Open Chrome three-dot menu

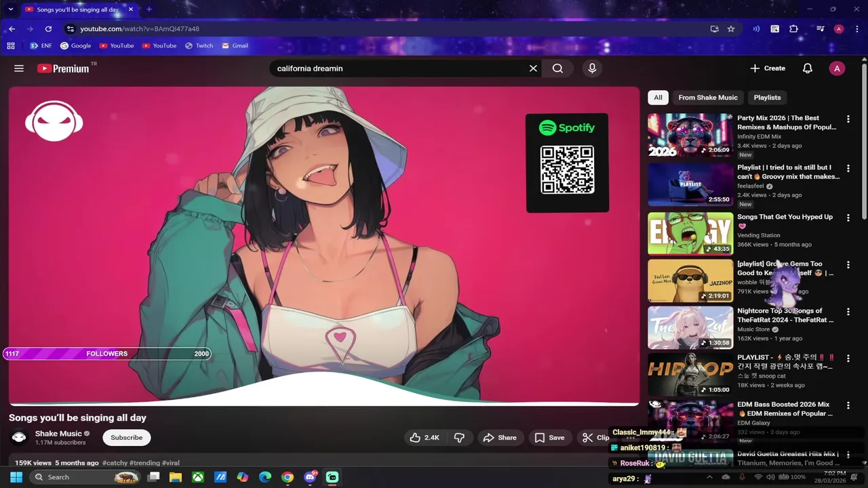pyautogui.click(x=857, y=29)
